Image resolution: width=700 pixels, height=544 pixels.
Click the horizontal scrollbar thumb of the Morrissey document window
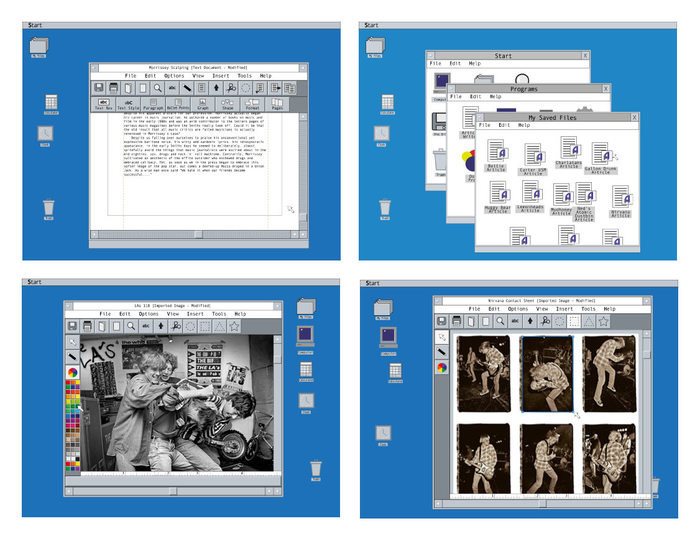pos(198,234)
